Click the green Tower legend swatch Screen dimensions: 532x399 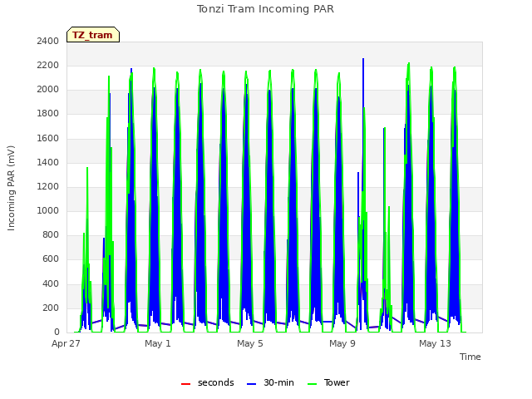(312, 384)
